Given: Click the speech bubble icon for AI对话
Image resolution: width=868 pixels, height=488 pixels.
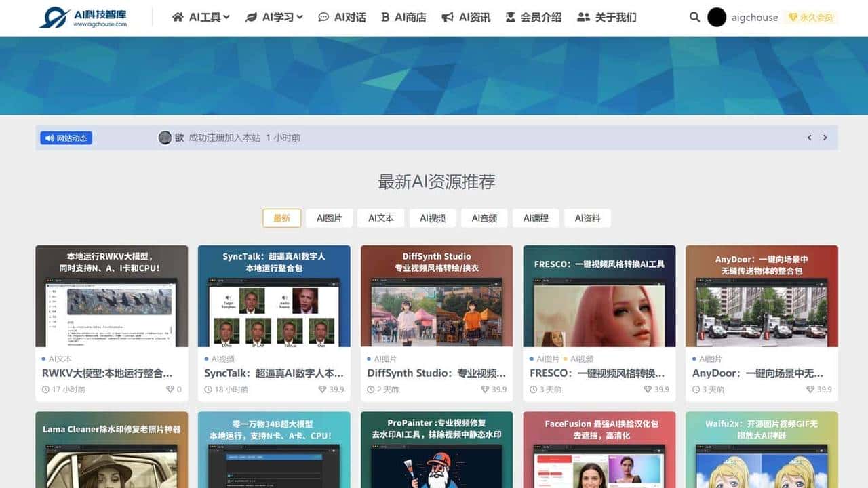Looking at the screenshot, I should (x=324, y=17).
